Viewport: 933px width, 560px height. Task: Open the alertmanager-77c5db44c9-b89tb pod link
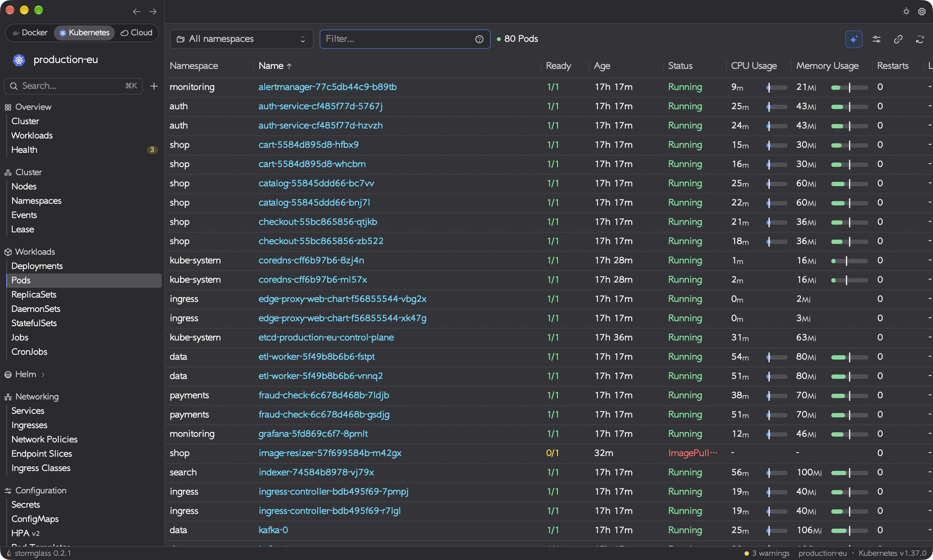tap(327, 87)
